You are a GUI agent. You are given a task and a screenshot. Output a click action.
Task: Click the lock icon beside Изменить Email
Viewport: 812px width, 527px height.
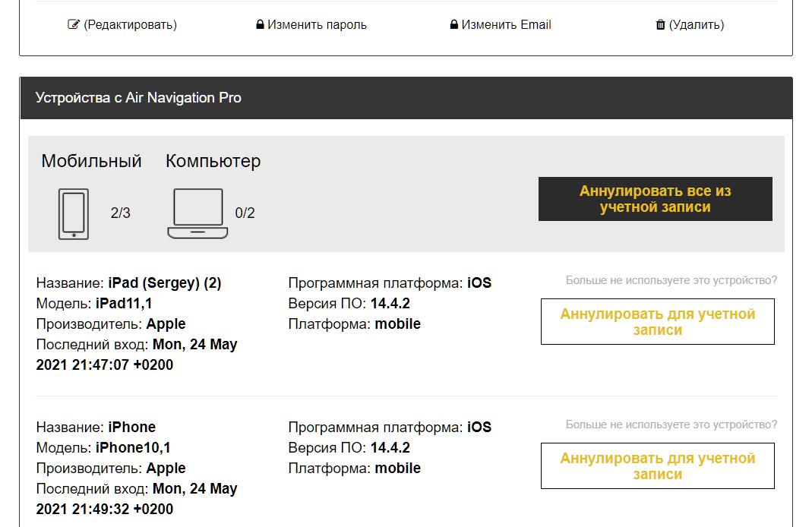tap(454, 25)
